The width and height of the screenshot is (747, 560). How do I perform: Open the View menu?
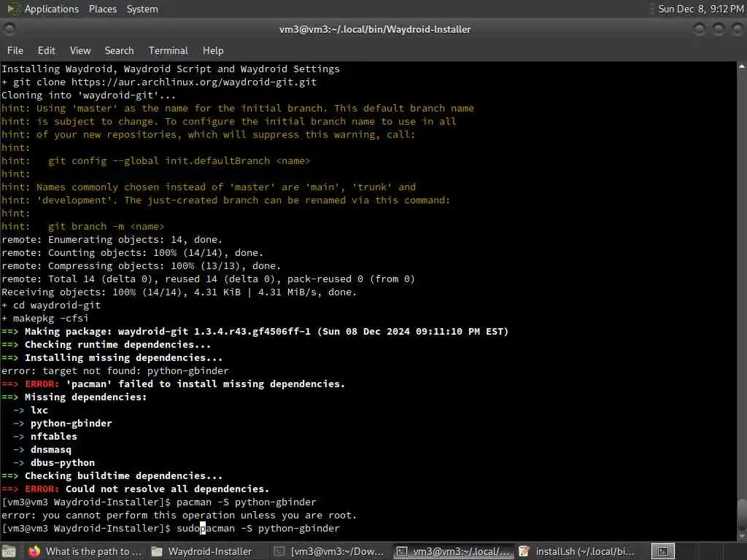point(80,50)
